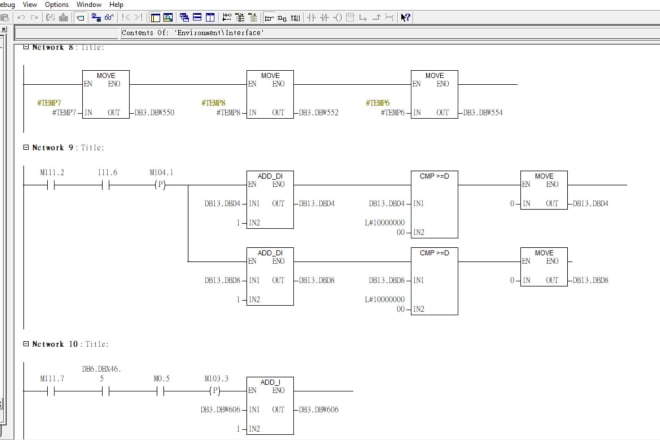Close the left side panel with its x
660x440 pixels.
tap(4, 29)
